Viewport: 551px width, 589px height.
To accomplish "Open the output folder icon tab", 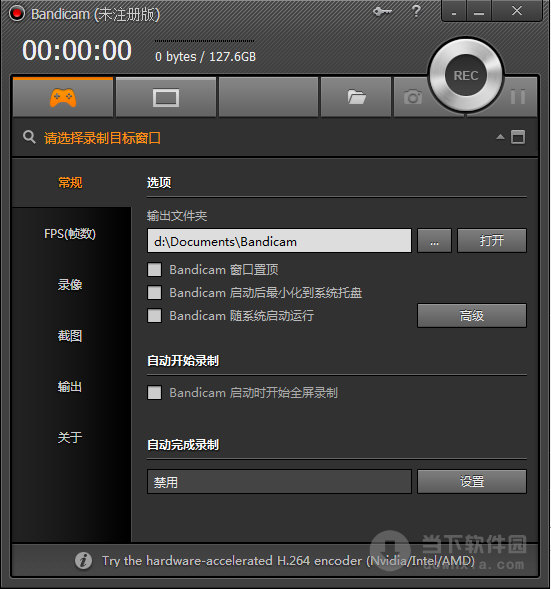I will tap(356, 98).
